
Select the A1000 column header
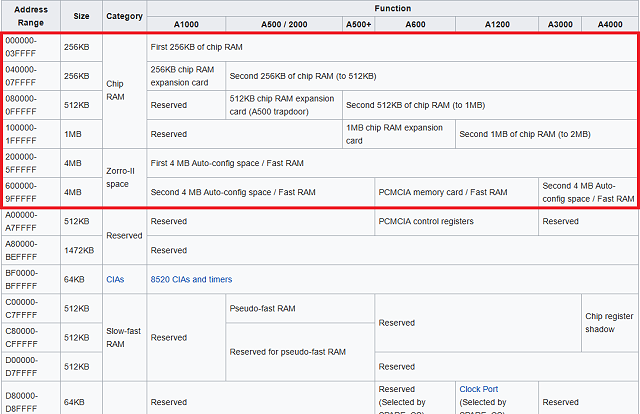click(x=186, y=24)
